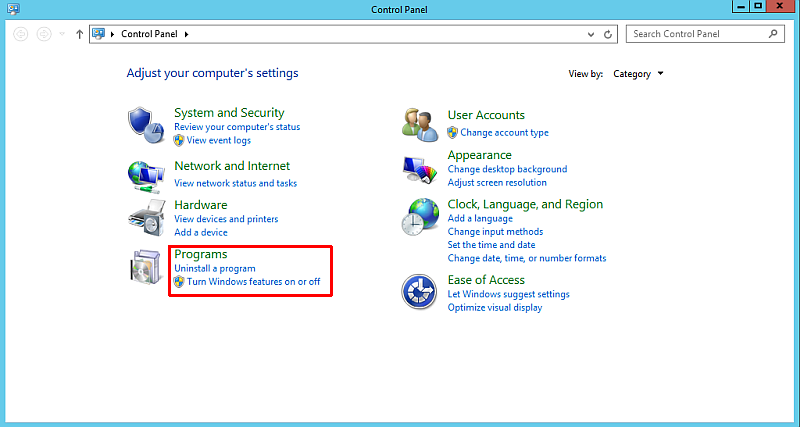The width and height of the screenshot is (800, 427).
Task: Open the View by Category dropdown
Action: click(x=638, y=74)
